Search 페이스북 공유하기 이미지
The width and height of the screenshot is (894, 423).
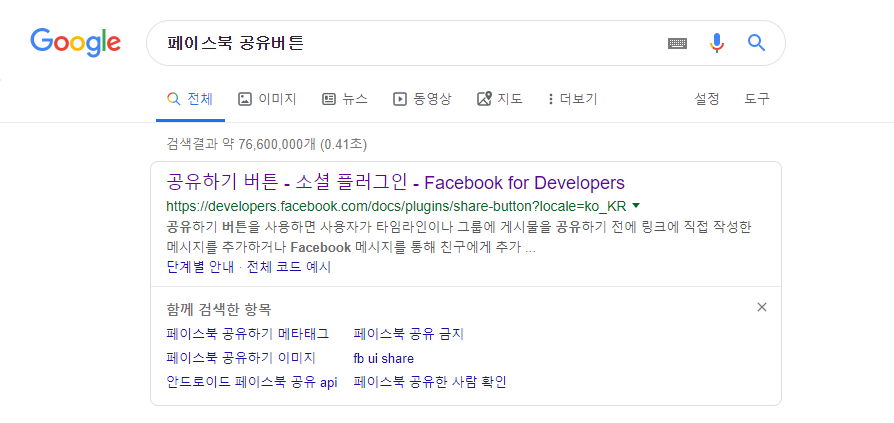pyautogui.click(x=241, y=358)
